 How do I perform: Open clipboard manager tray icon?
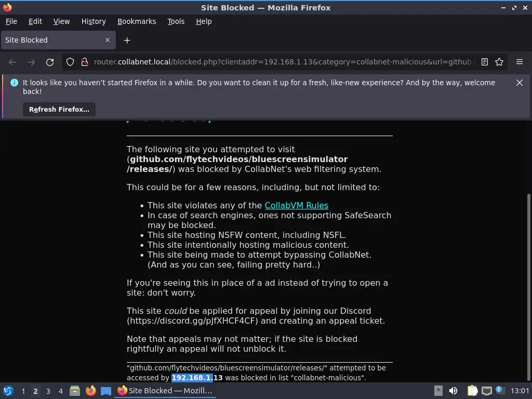pyautogui.click(x=472, y=391)
